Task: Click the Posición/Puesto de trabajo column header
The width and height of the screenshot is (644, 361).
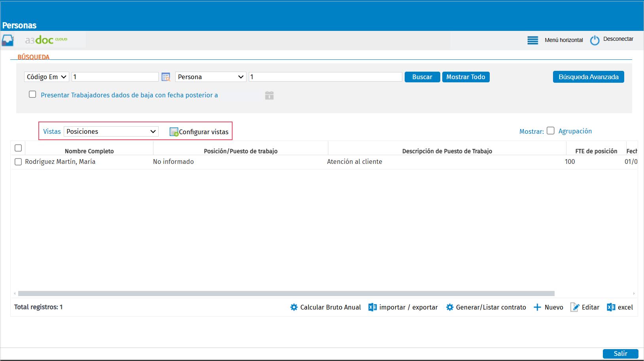Action: [241, 151]
